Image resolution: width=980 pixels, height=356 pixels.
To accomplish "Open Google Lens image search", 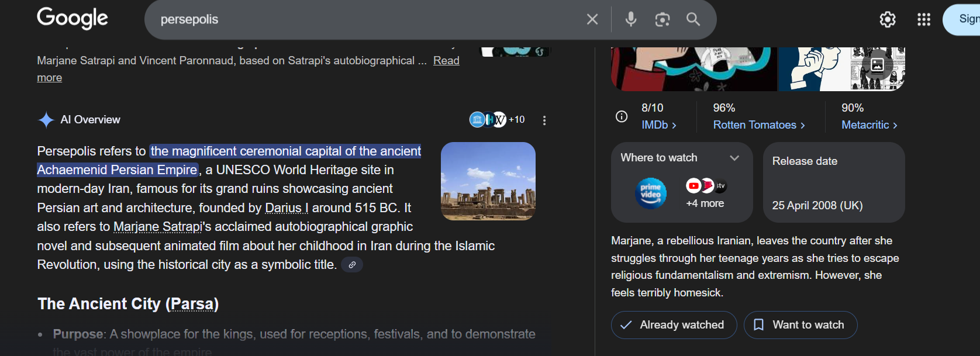I will coord(662,19).
